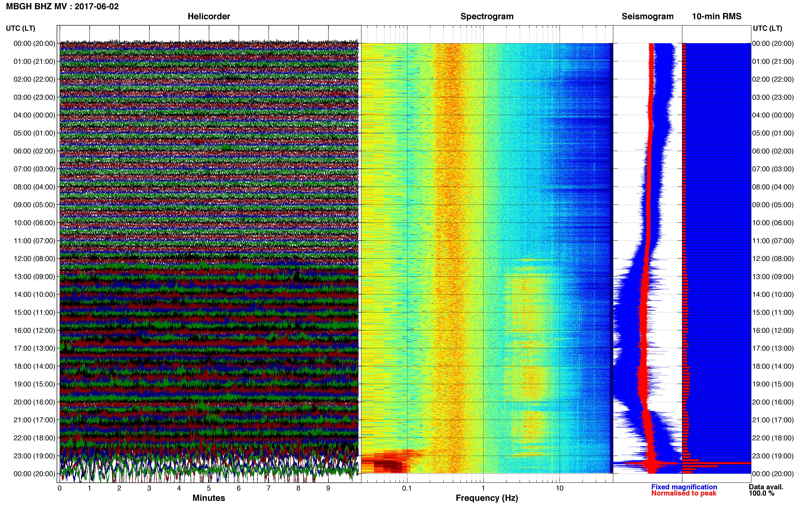Click frequency tick label 0.1
Viewport: 812px width, 508px height.
pyautogui.click(x=407, y=488)
